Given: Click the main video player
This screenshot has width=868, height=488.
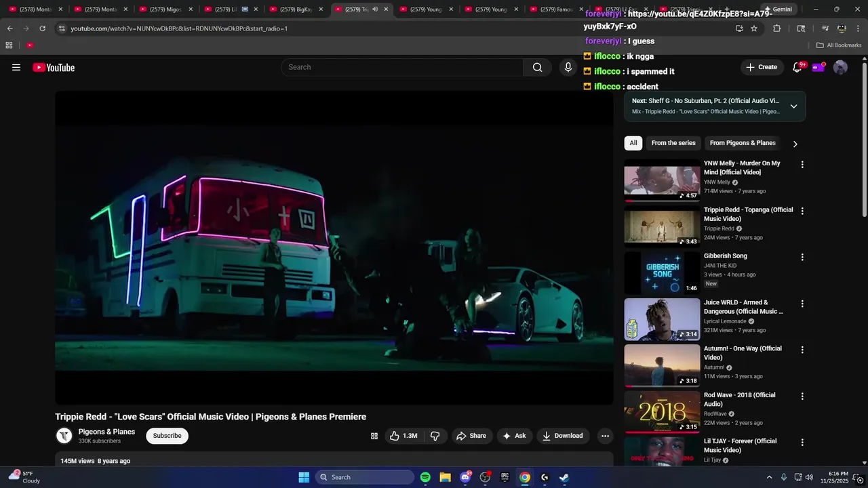Looking at the screenshot, I should click(334, 248).
